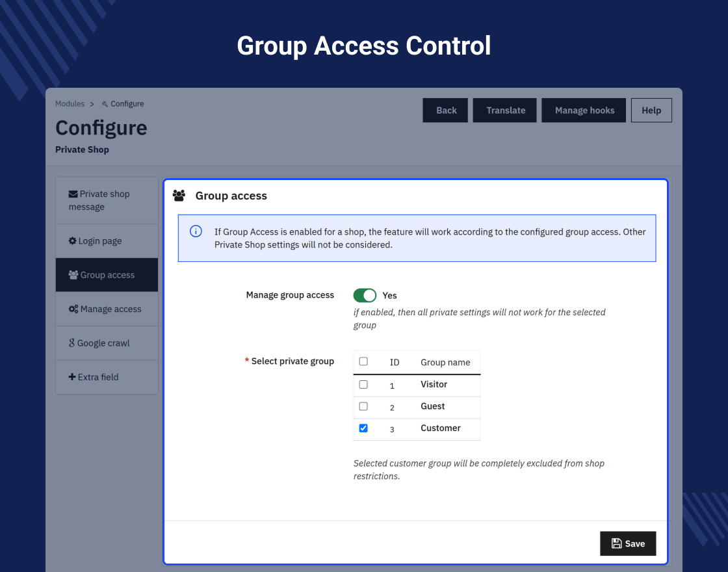728x572 pixels.
Task: Click ID cell 3 in Customer row
Action: (392, 430)
